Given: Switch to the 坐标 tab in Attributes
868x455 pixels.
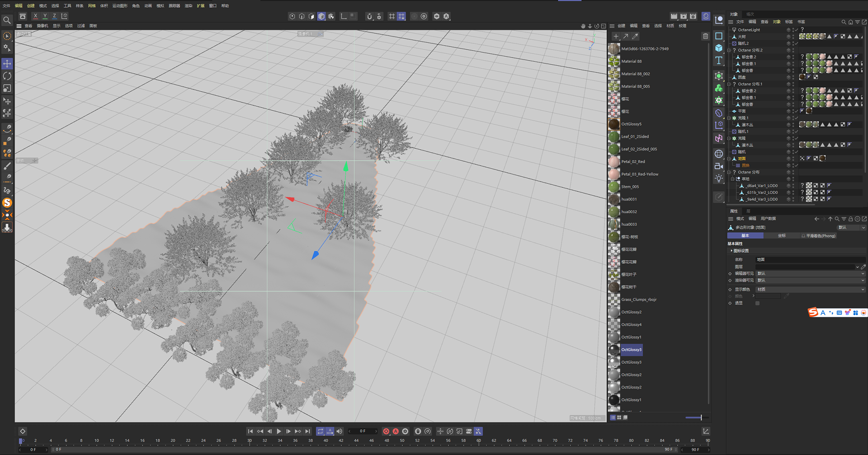Looking at the screenshot, I should pos(782,236).
